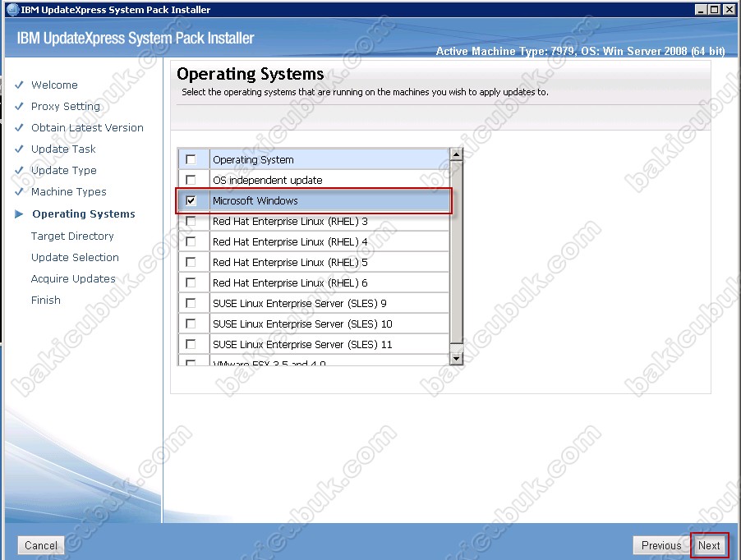
Task: Select the Update Selection step
Action: click(x=75, y=257)
